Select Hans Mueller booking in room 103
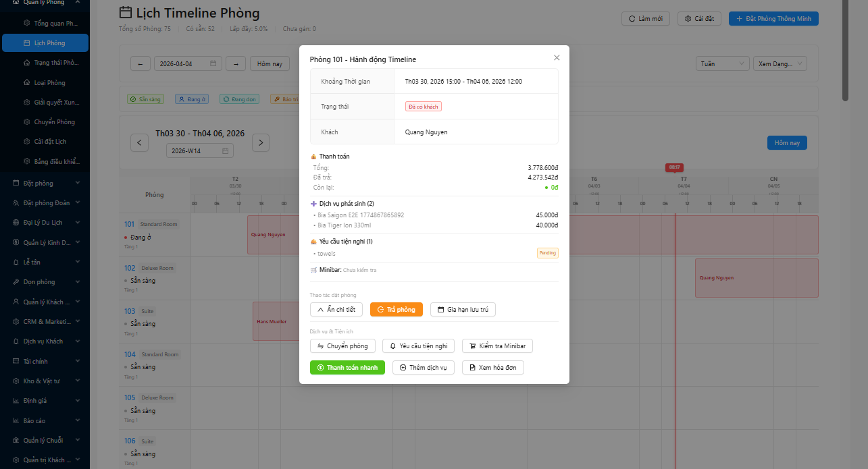Viewport: 868px width, 469px height. (276, 321)
